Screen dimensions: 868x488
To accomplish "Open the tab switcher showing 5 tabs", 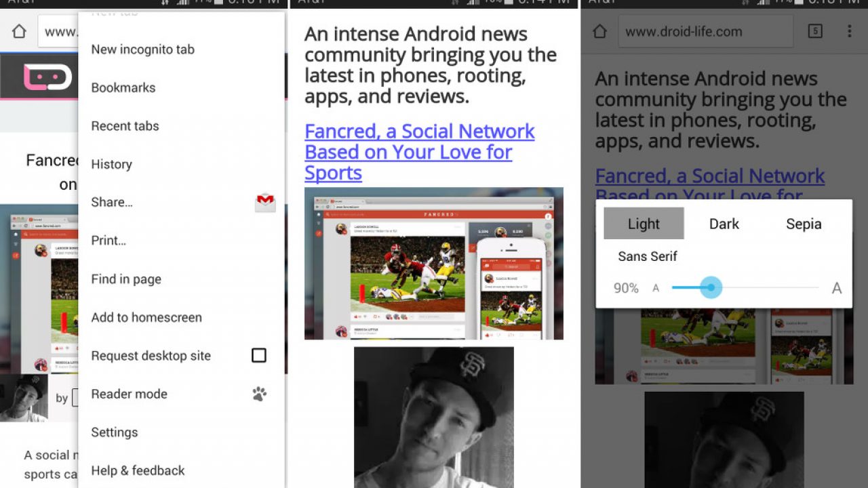I will pos(815,31).
